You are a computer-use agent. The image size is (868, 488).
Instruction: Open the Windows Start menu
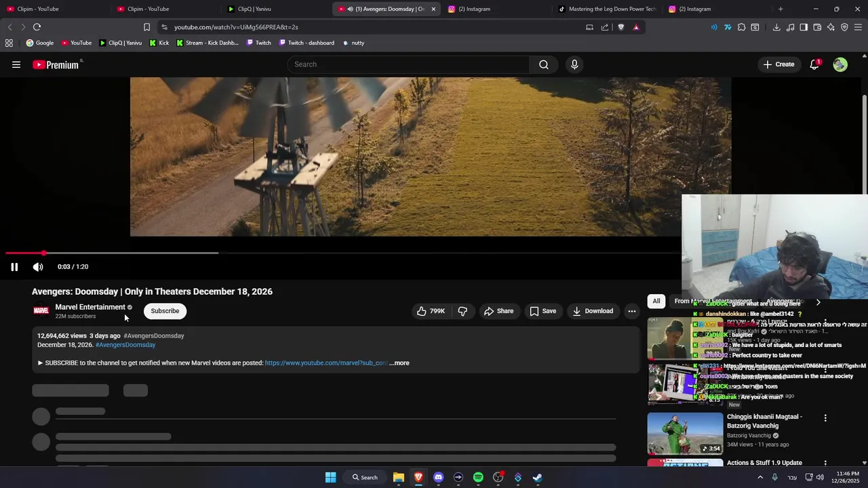[330, 477]
